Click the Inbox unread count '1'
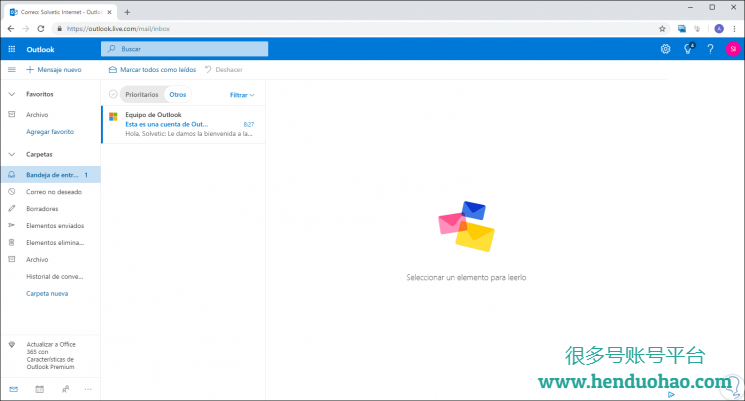Image resolution: width=745 pixels, height=401 pixels. click(x=86, y=175)
